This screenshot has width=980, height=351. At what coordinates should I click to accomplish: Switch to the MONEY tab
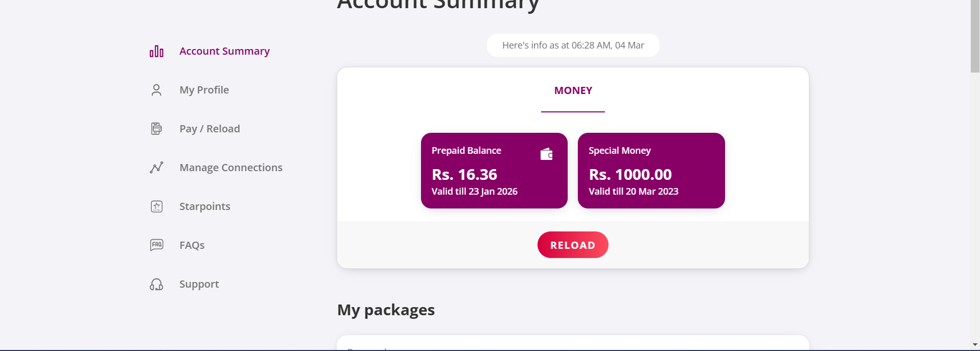(573, 90)
